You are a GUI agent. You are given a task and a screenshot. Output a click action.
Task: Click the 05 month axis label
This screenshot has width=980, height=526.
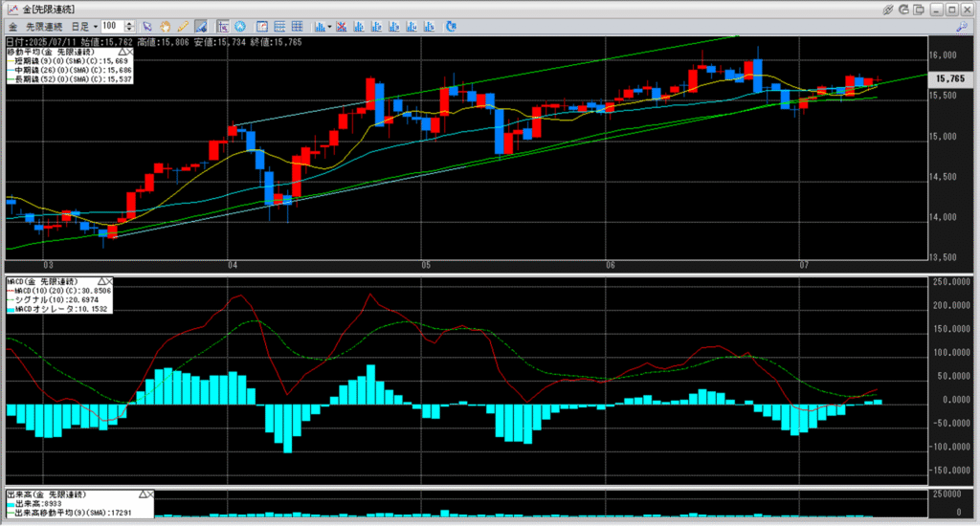point(426,266)
